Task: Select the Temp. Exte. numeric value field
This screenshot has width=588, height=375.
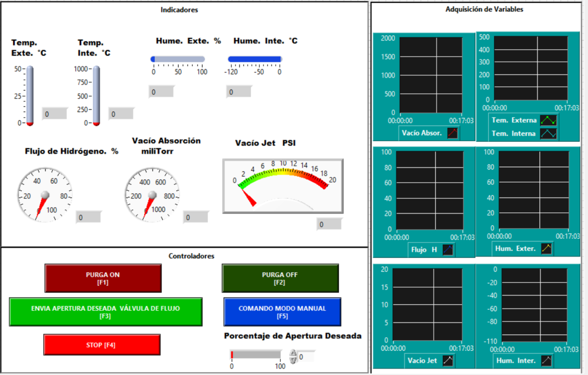Action: coord(55,114)
